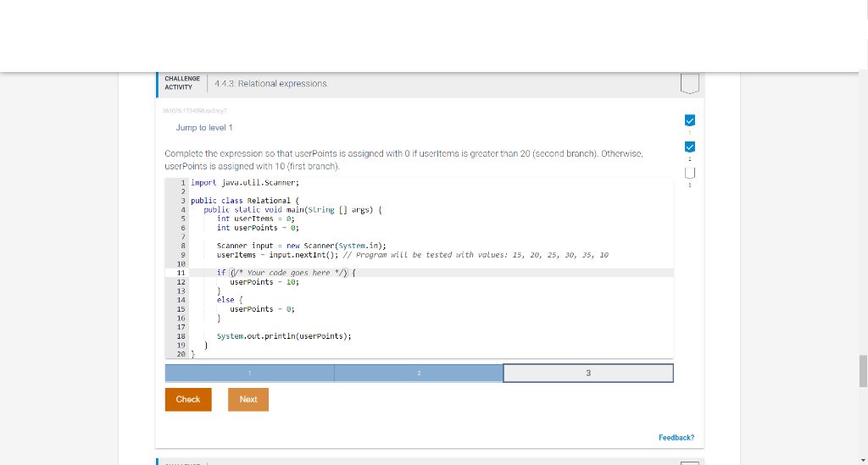Click code placeholder 'Your code goes here'
This screenshot has height=465, width=868.
pyautogui.click(x=290, y=273)
